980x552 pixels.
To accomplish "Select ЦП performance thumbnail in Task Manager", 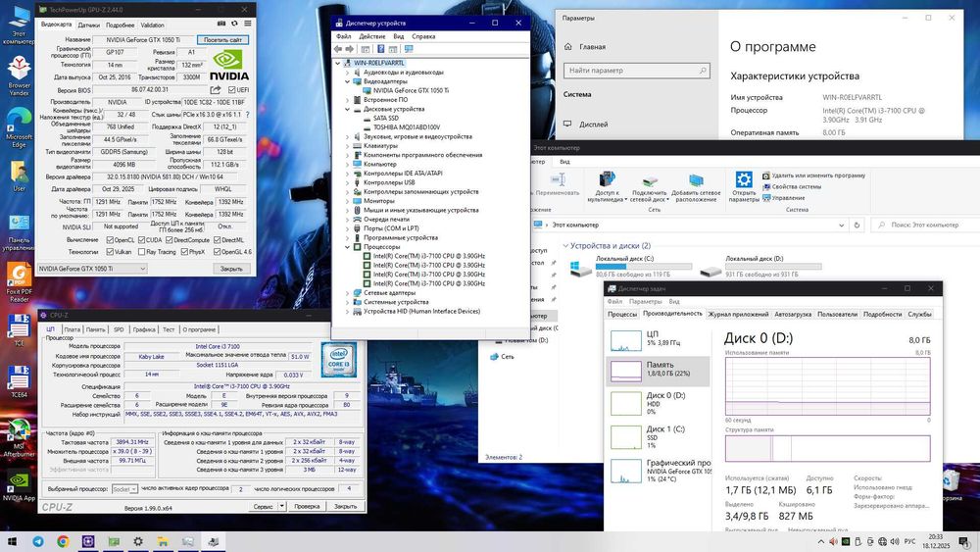I will (x=625, y=340).
